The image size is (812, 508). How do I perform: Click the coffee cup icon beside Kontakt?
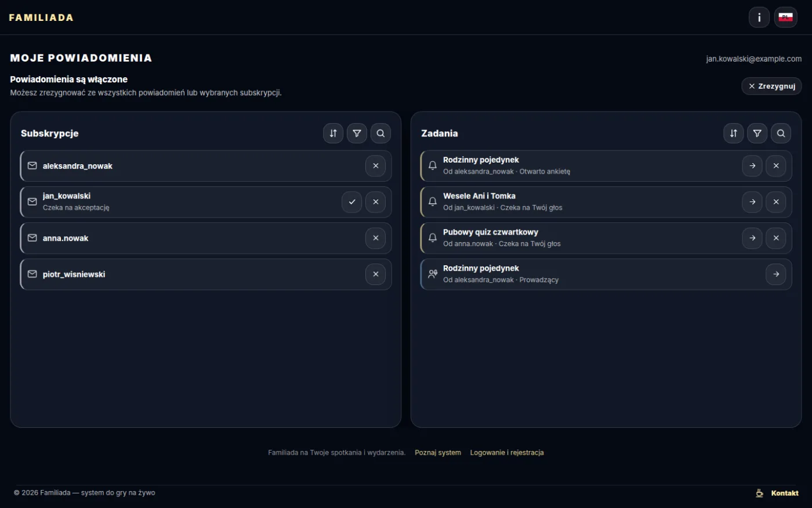point(759,493)
